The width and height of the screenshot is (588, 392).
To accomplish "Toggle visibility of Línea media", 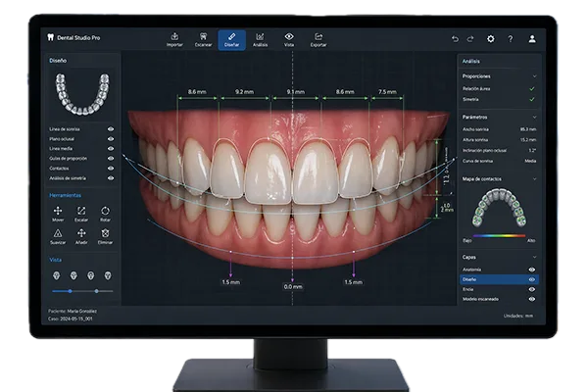I will [111, 149].
